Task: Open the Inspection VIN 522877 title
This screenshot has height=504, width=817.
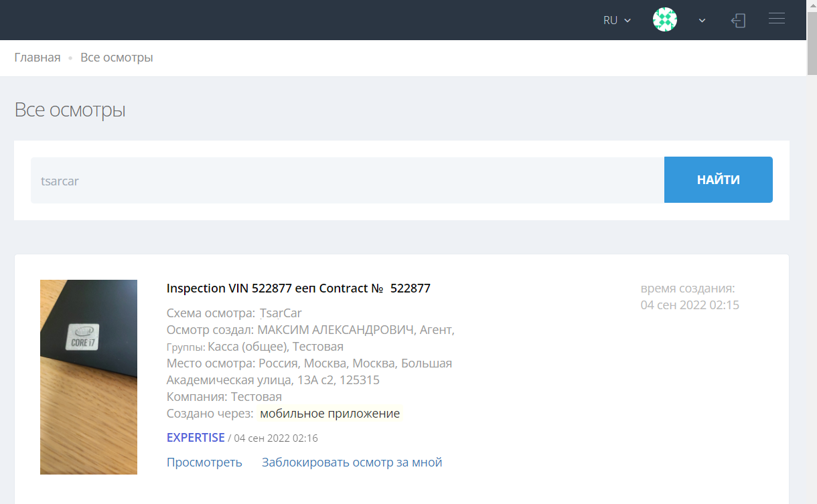Action: point(298,288)
